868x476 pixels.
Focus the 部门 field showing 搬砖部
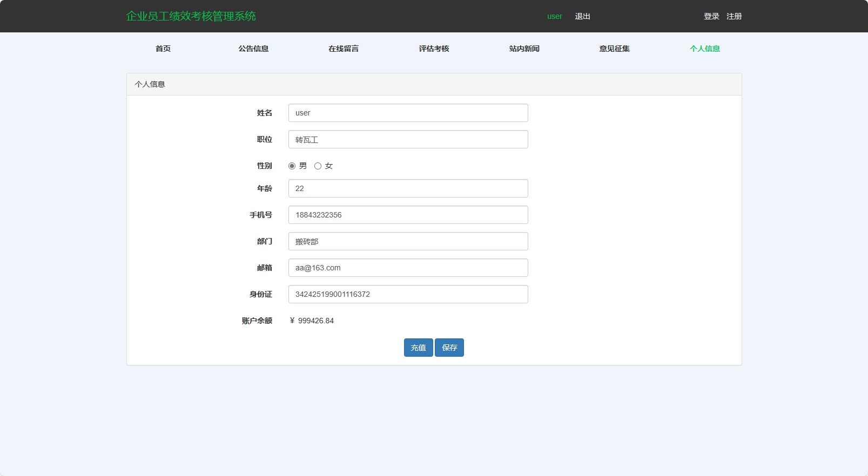pos(408,241)
